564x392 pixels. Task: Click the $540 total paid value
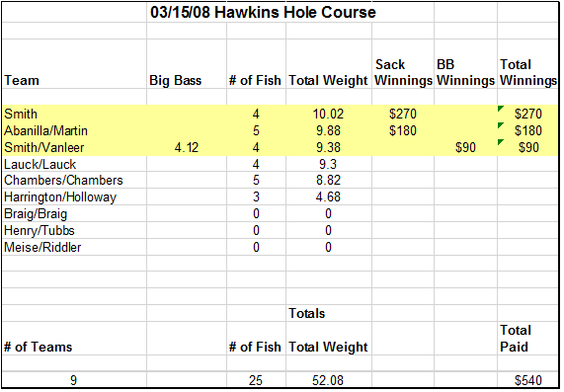click(x=527, y=380)
